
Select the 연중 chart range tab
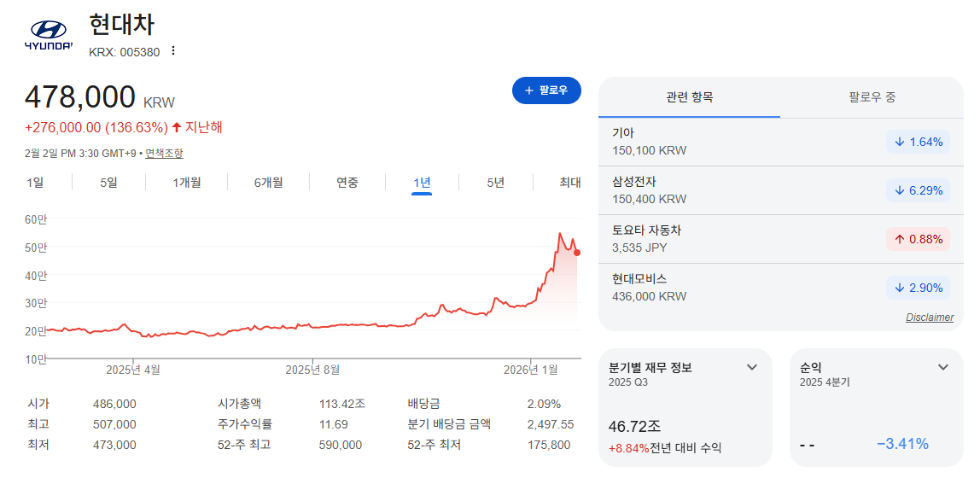[x=347, y=183]
